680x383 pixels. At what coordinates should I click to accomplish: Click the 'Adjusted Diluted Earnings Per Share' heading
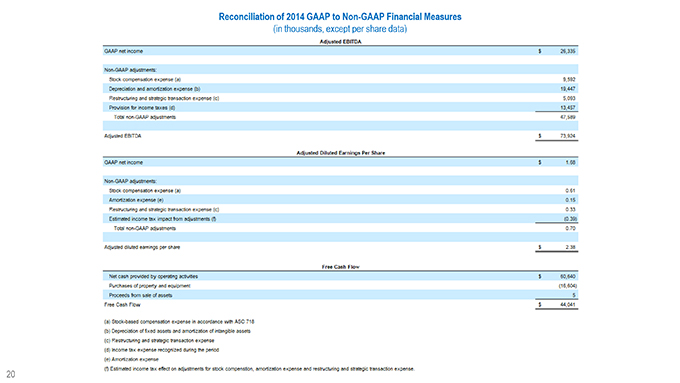(x=340, y=153)
